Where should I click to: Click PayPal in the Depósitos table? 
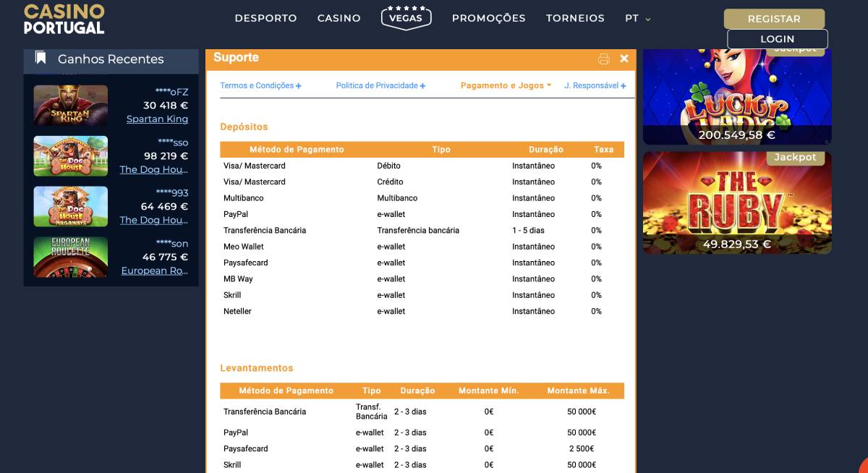[236, 214]
